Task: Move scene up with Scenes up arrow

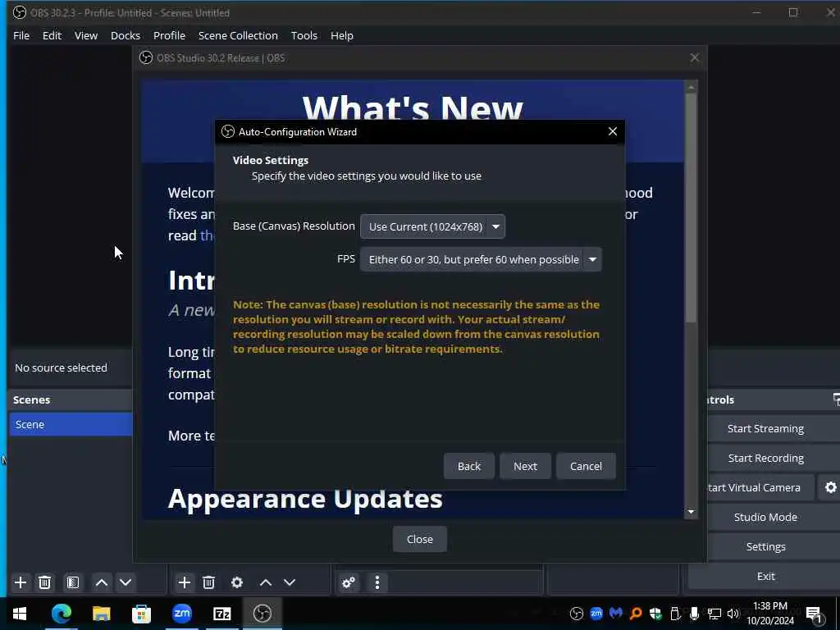Action: tap(101, 582)
